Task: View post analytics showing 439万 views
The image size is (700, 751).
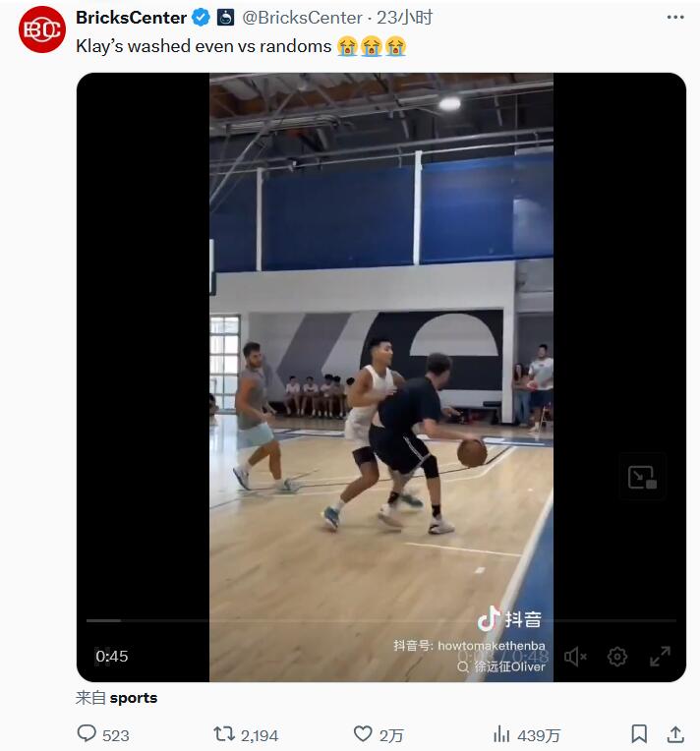Action: [x=501, y=734]
